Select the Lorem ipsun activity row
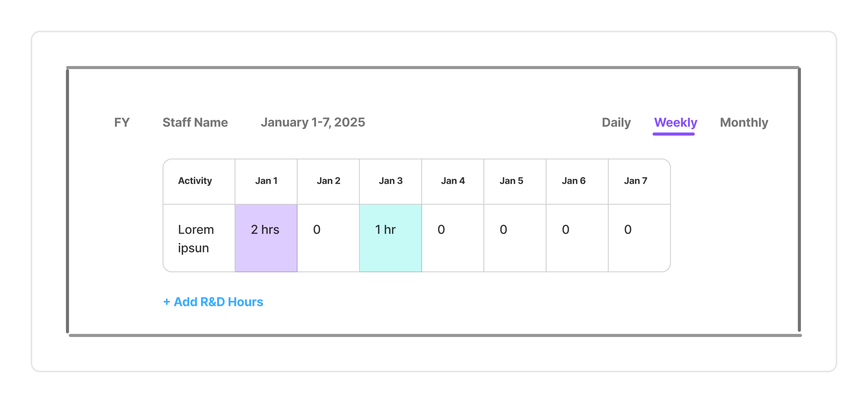 point(417,238)
